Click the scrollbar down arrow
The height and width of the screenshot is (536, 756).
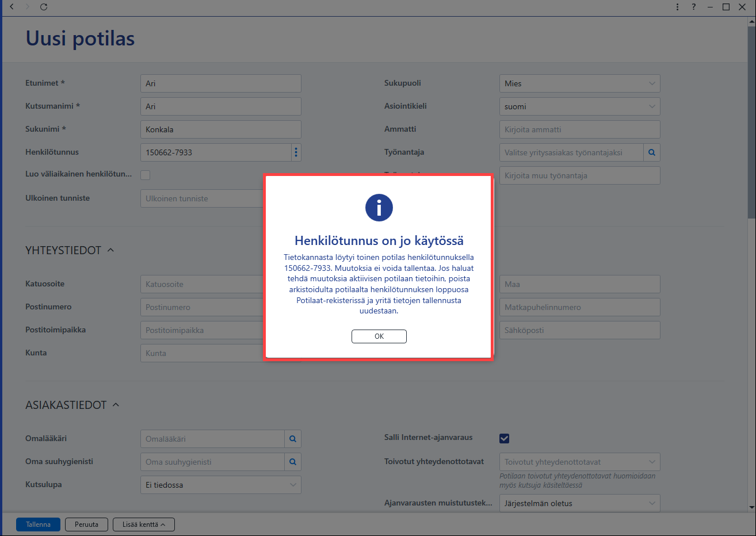point(751,508)
